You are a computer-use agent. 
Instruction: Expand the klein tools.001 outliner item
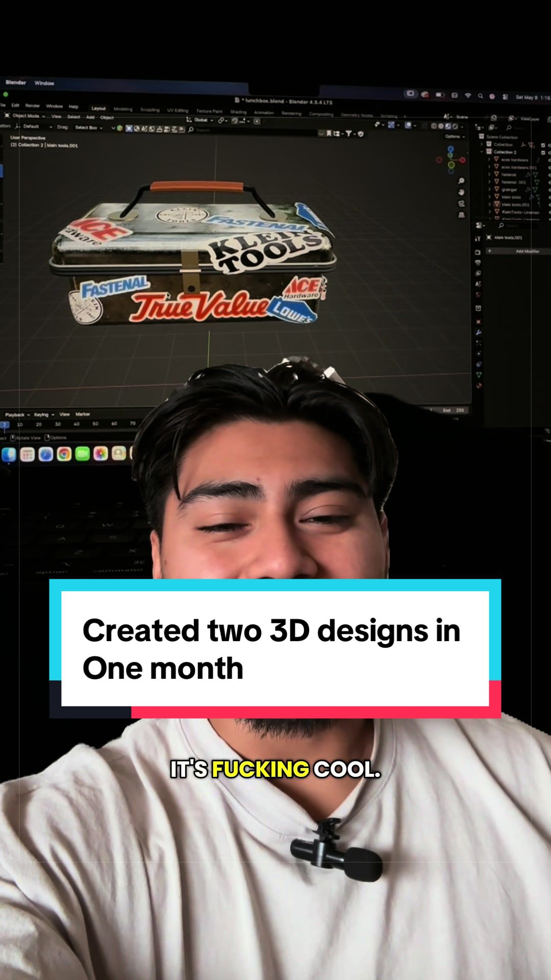click(490, 204)
